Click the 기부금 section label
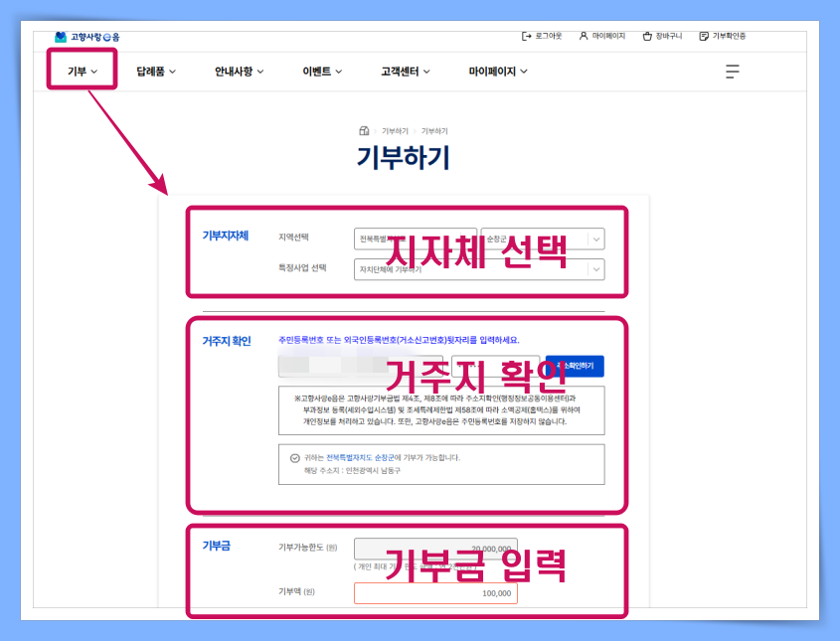The width and height of the screenshot is (840, 641). click(x=216, y=546)
